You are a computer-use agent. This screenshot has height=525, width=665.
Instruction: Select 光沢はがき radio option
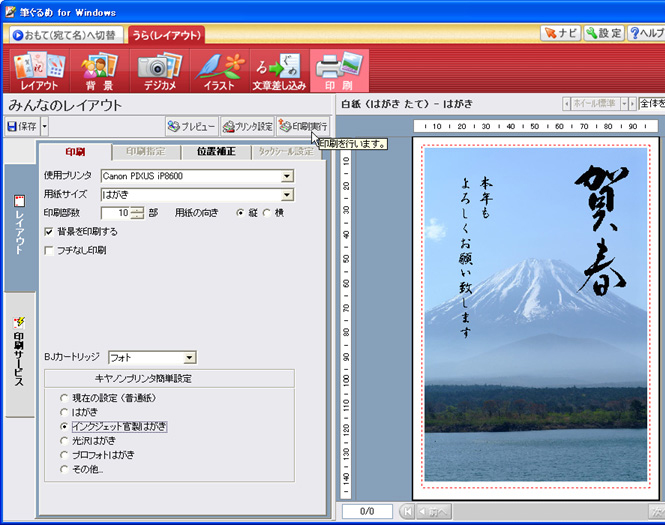(x=65, y=440)
